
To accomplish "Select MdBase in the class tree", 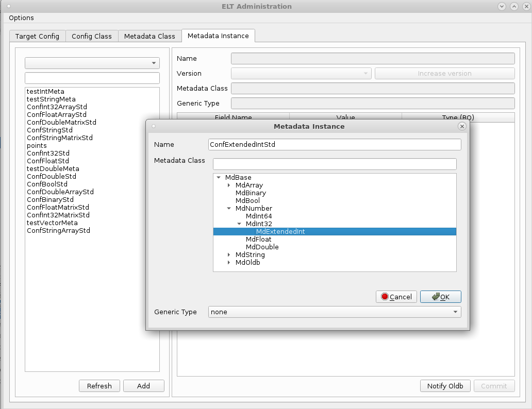I will click(x=238, y=177).
